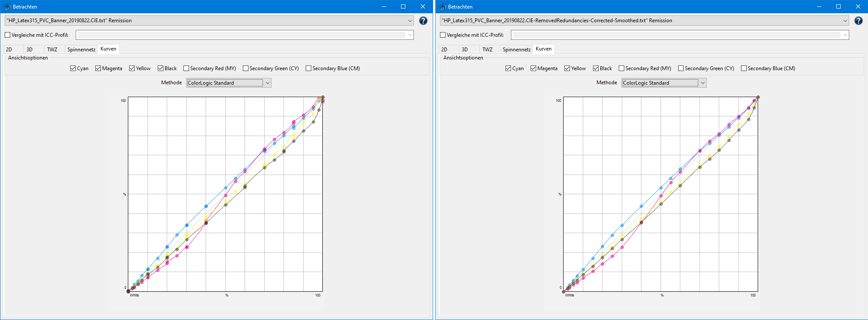The width and height of the screenshot is (868, 320).
Task: Click the help icon in left window
Action: [x=423, y=21]
